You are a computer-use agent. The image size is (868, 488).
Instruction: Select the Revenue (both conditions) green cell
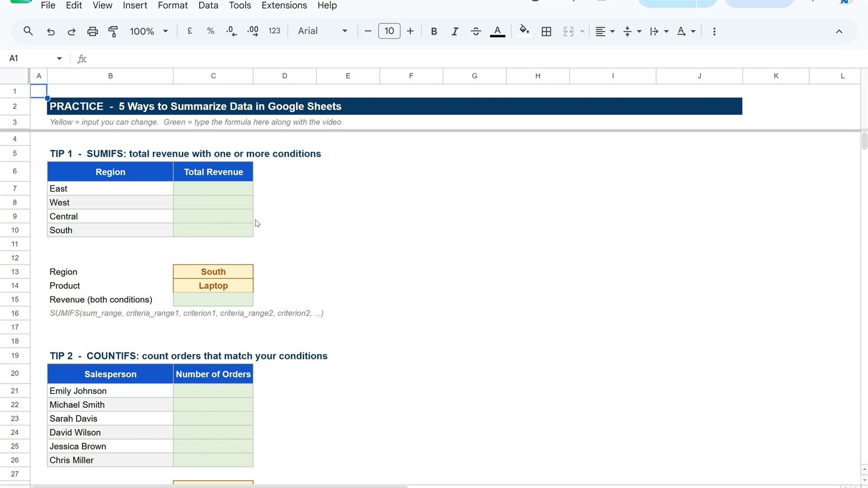coord(213,299)
